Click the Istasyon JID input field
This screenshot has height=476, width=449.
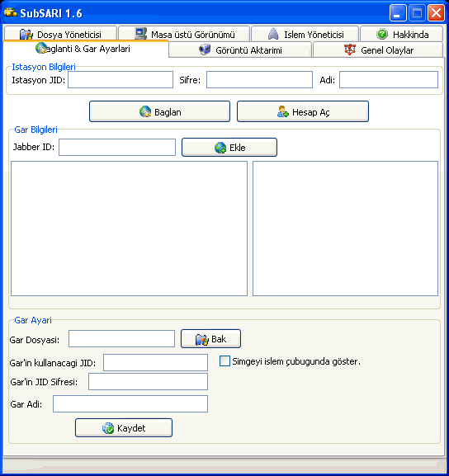tap(121, 79)
